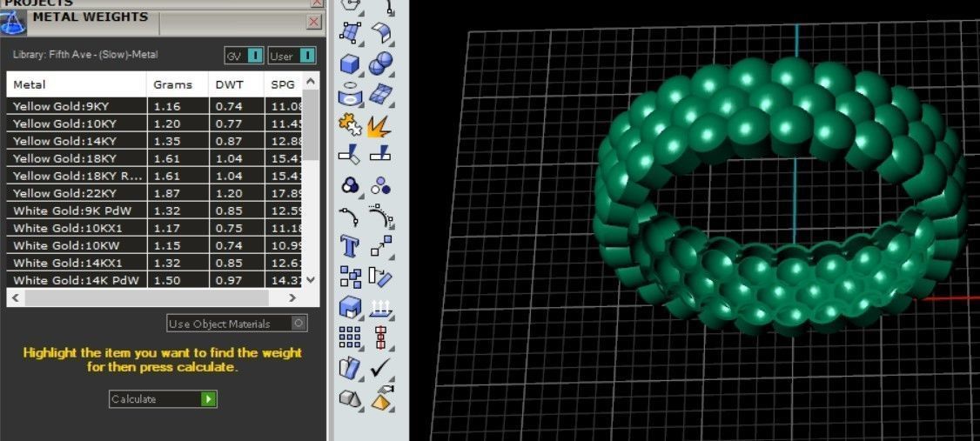Select the Join puzzle-piece tool
The width and height of the screenshot is (980, 441).
351,124
